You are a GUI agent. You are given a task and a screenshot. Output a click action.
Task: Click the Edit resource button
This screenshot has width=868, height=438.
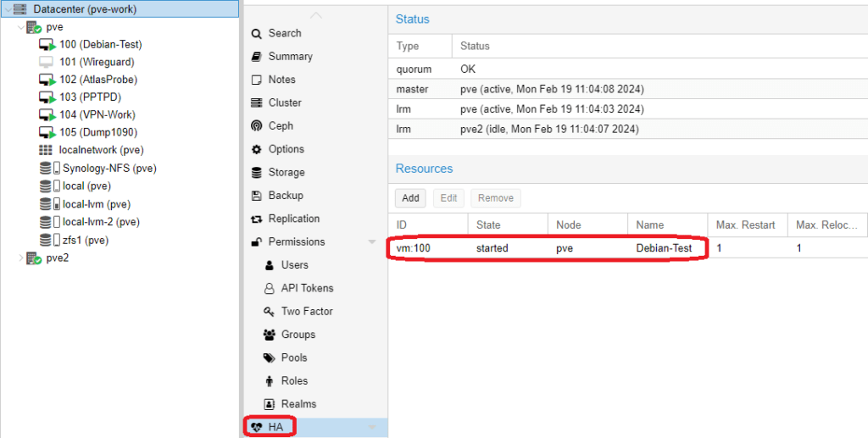(448, 198)
